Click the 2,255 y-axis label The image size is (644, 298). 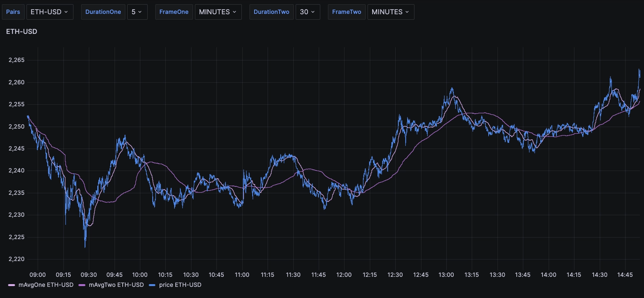pyautogui.click(x=16, y=104)
